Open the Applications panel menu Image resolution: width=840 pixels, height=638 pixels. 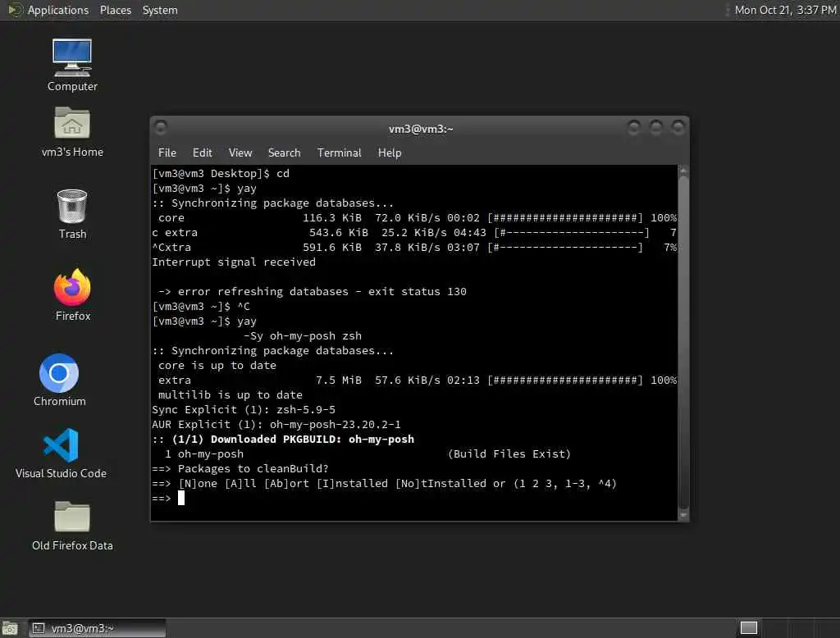pyautogui.click(x=58, y=10)
